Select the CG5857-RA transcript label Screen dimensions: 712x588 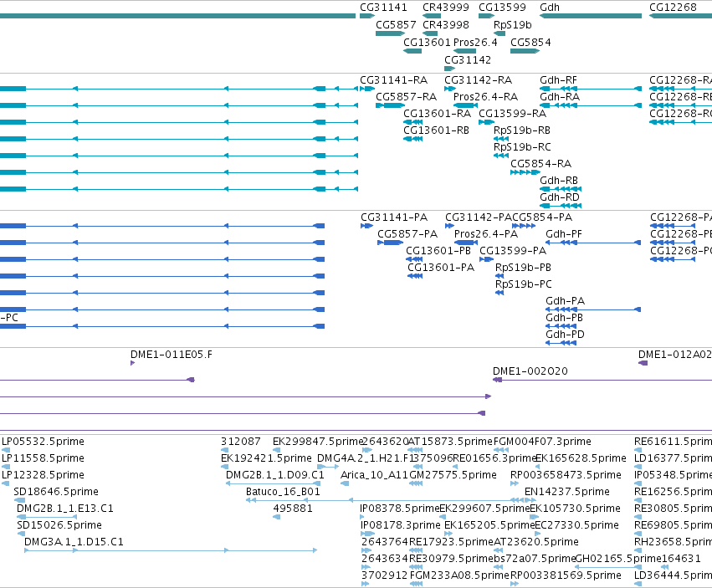tap(406, 97)
